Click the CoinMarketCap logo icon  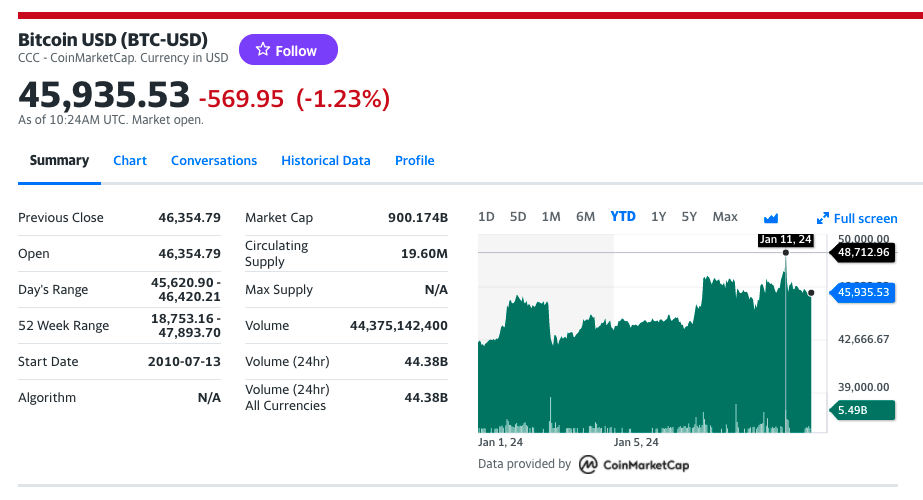tap(589, 464)
